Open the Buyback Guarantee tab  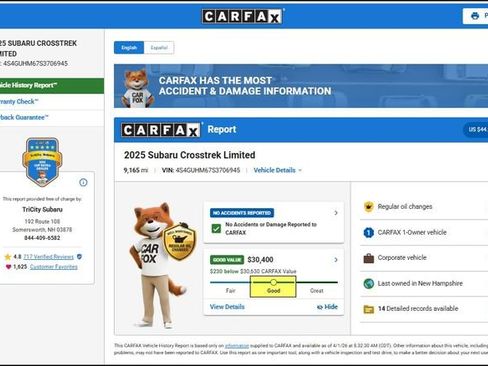point(52,118)
